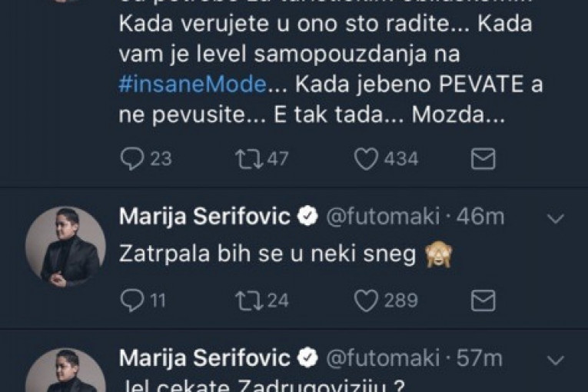Image resolution: width=588 pixels, height=392 pixels.
Task: Share insaneMode tweet via direct message
Action: click(483, 159)
